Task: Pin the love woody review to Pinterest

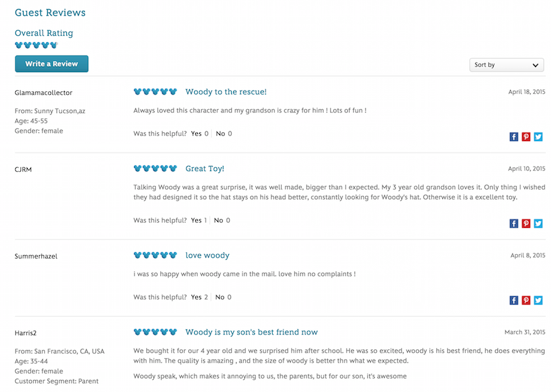Action: click(525, 300)
